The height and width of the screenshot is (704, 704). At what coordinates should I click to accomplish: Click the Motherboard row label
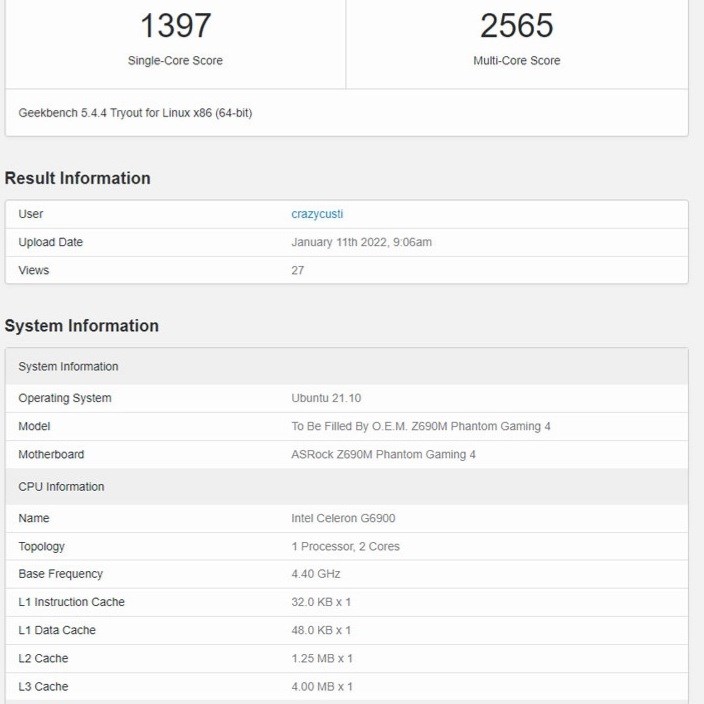51,454
